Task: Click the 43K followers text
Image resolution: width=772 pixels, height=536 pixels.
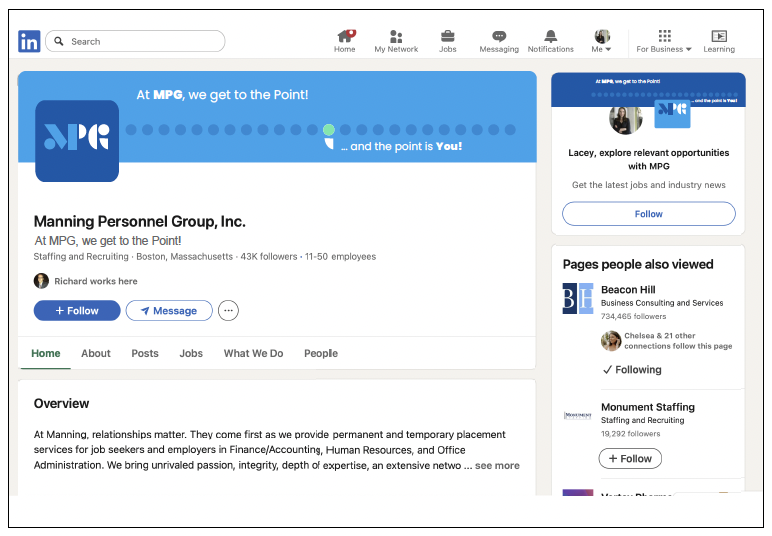Action: point(269,256)
